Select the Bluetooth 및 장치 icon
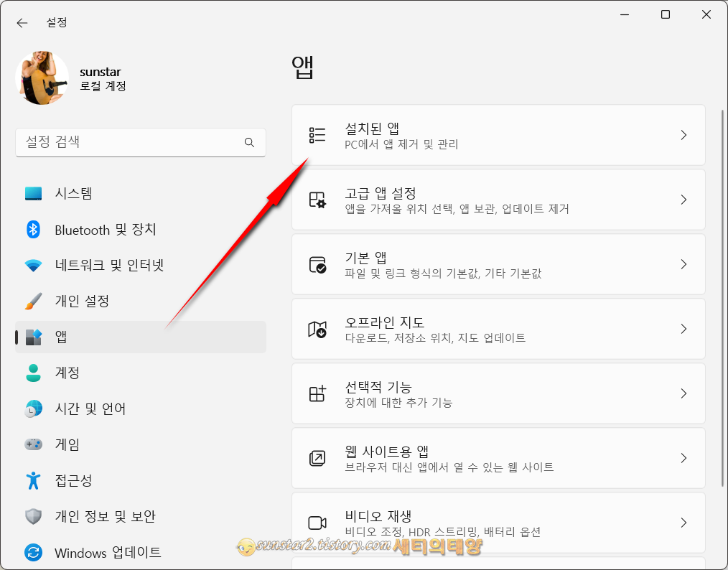The height and width of the screenshot is (570, 728). 34,229
